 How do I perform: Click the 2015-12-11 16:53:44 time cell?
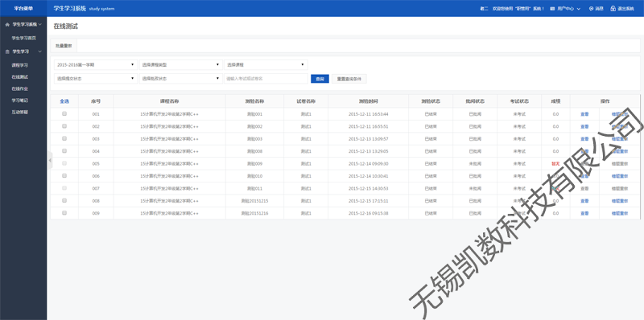(368, 114)
